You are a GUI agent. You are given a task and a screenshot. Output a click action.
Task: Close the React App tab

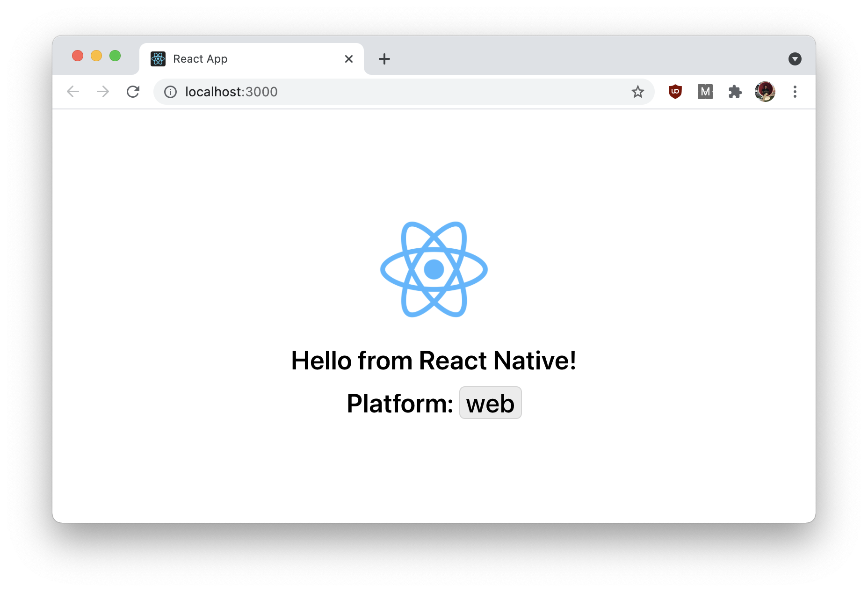pos(348,59)
